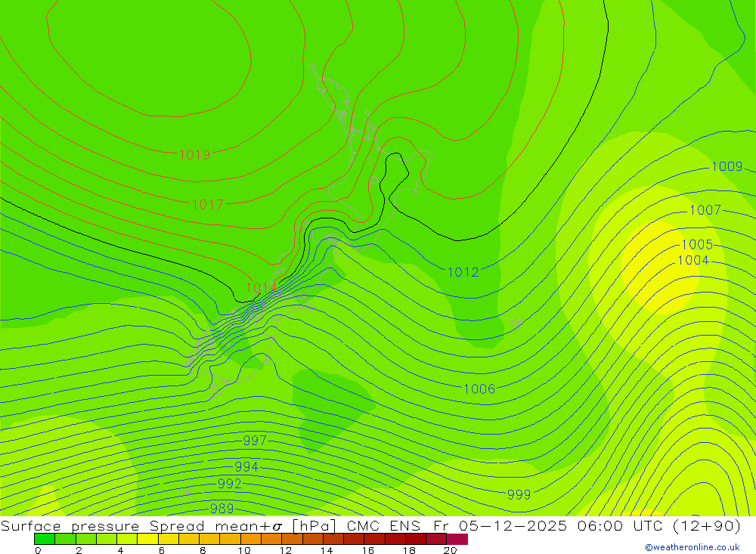Select the legend scale value 20

click(451, 550)
